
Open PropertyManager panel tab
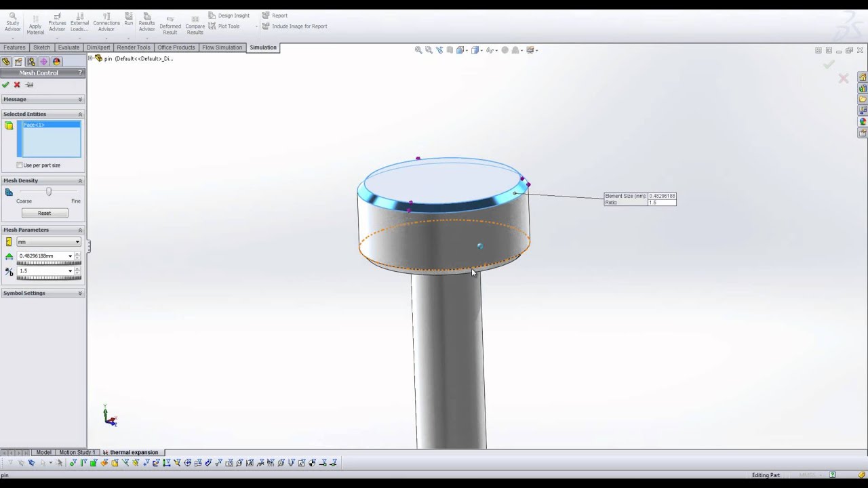19,62
